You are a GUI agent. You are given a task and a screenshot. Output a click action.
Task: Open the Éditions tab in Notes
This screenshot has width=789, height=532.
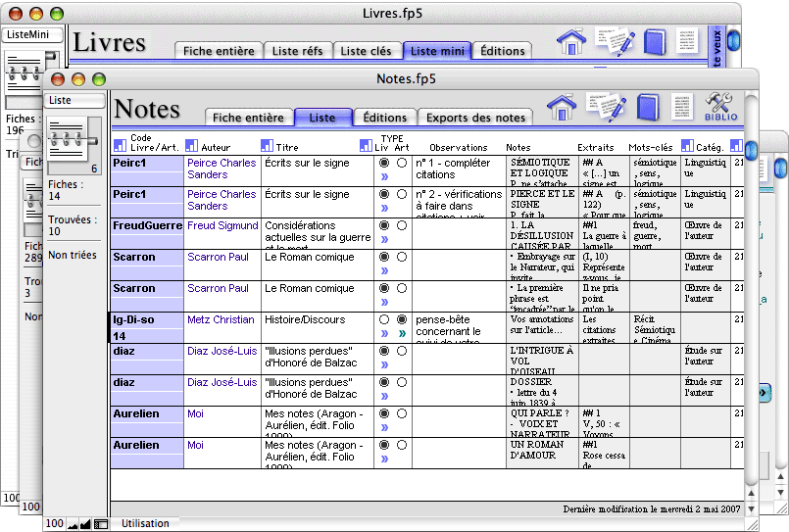click(385, 118)
